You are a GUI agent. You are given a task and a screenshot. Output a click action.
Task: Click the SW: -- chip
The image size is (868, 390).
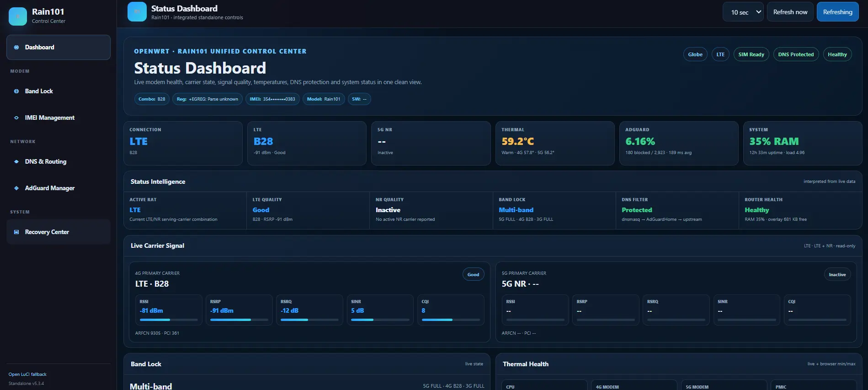tap(359, 99)
